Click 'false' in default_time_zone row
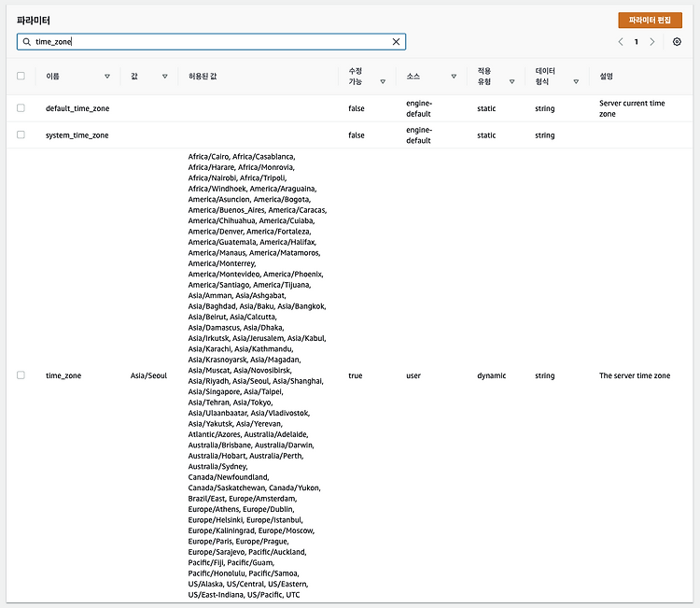 pos(357,108)
